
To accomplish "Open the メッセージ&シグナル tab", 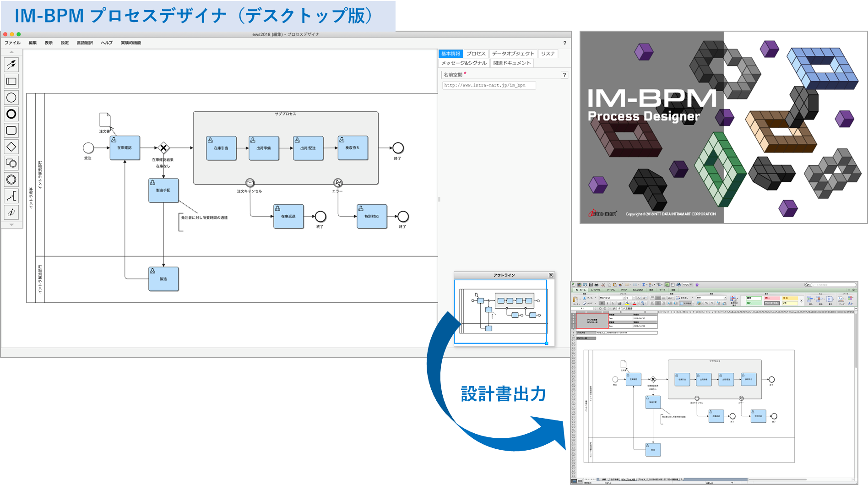I will click(x=464, y=63).
